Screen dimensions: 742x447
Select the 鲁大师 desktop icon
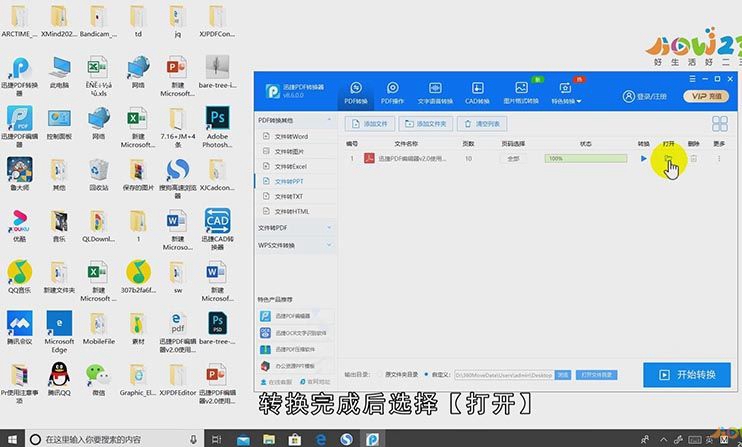coord(19,174)
